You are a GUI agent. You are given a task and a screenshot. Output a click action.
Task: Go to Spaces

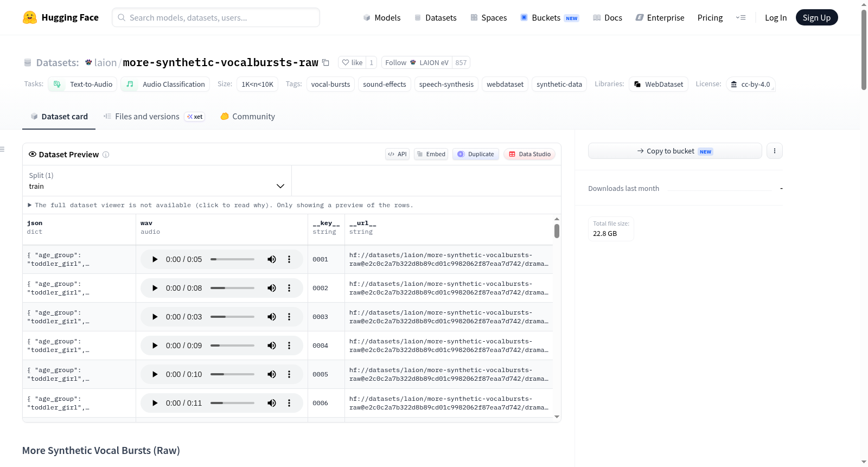[x=488, y=17]
